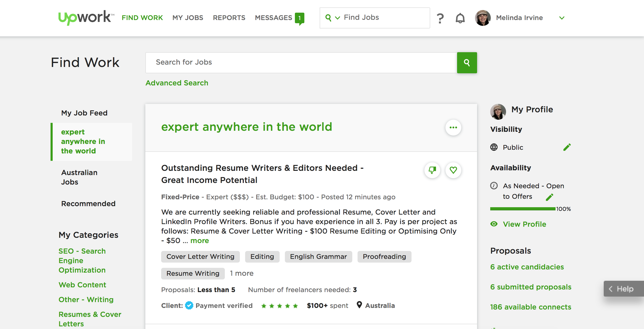This screenshot has width=644, height=329.
Task: Open Reports menu
Action: (x=229, y=18)
